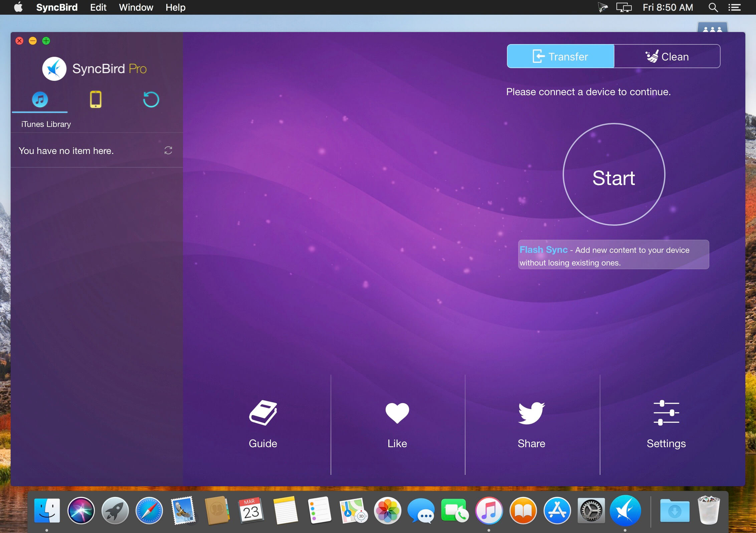Launch iTunes from the Dock

pyautogui.click(x=489, y=510)
